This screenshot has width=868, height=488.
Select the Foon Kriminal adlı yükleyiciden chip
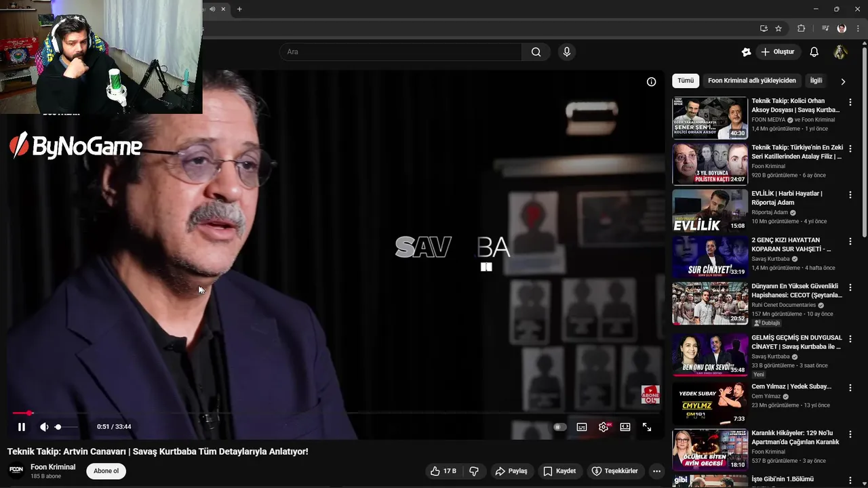click(752, 81)
